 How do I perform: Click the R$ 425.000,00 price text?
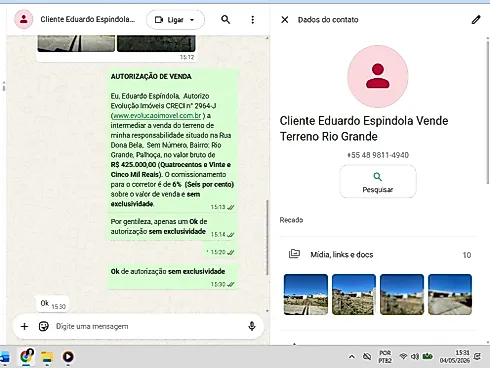(134, 165)
